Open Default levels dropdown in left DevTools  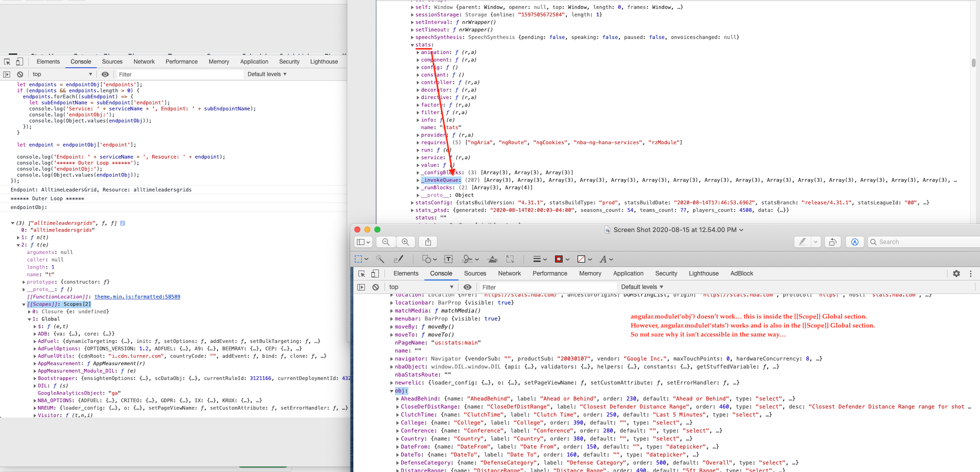(267, 74)
